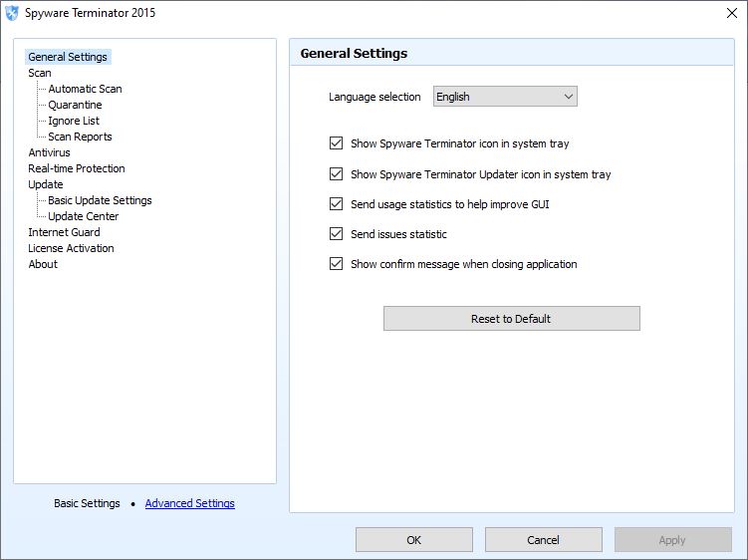Open Automatic Scan settings
Viewport: 748px width, 560px height.
(x=85, y=89)
